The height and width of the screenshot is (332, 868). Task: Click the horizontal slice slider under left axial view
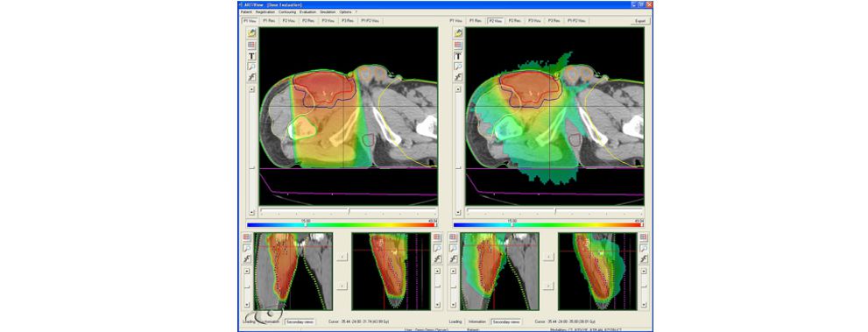tap(348, 212)
